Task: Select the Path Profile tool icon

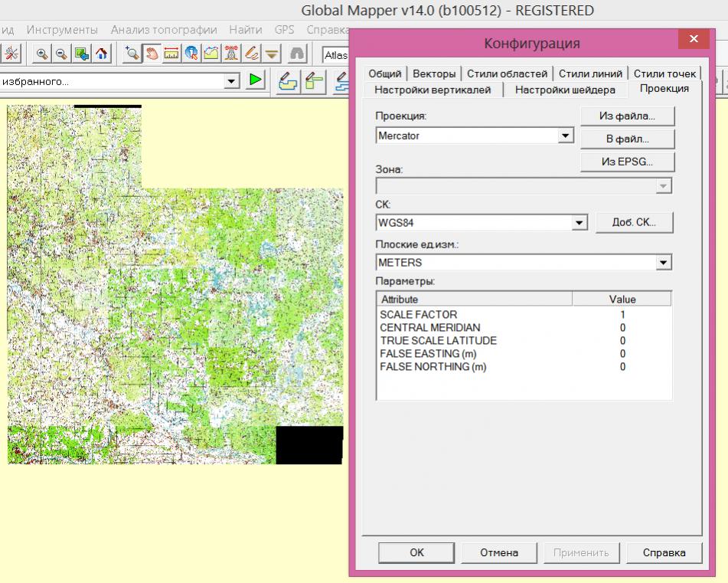Action: (211, 54)
